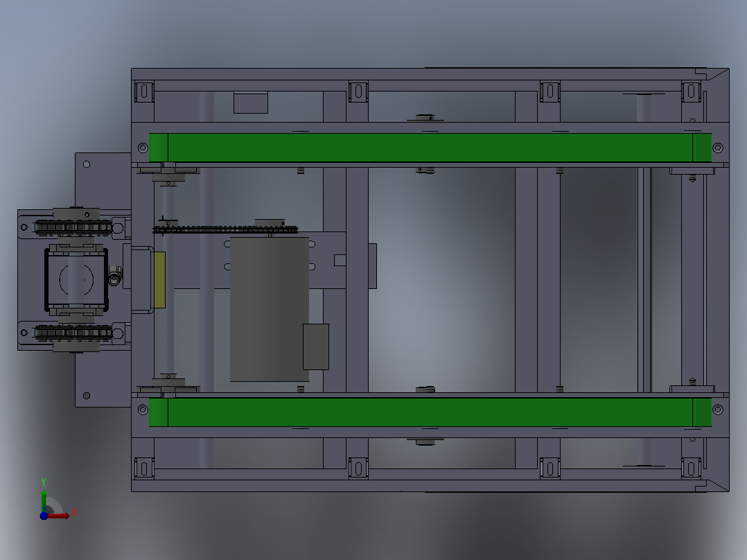Click the bolt hole on the upper left mounting plate
747x560 pixels.
tap(87, 164)
